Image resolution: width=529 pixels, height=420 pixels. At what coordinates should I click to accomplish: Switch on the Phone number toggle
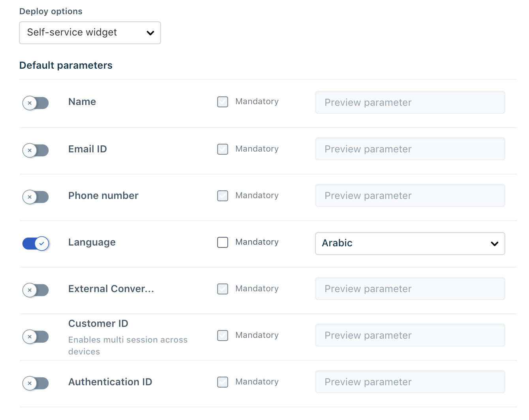tap(36, 197)
